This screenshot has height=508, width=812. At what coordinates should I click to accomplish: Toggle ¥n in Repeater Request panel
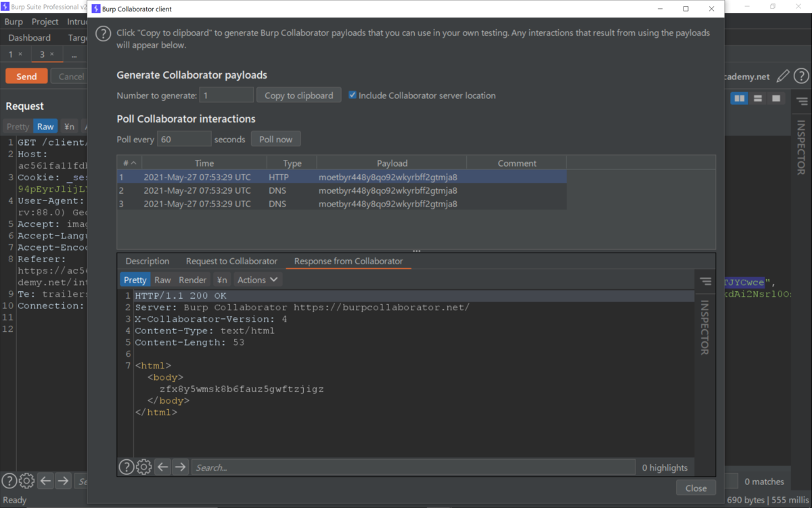pos(69,127)
